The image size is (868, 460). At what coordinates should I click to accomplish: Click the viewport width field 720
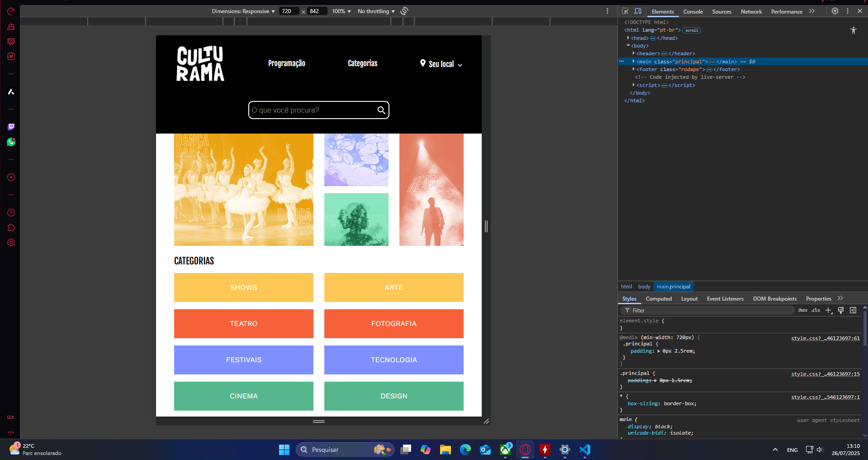[289, 11]
